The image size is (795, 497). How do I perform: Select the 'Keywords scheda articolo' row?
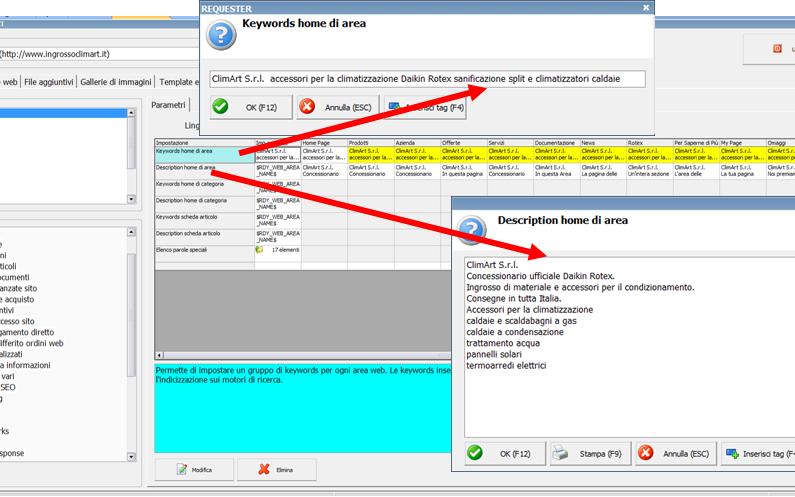tap(205, 221)
